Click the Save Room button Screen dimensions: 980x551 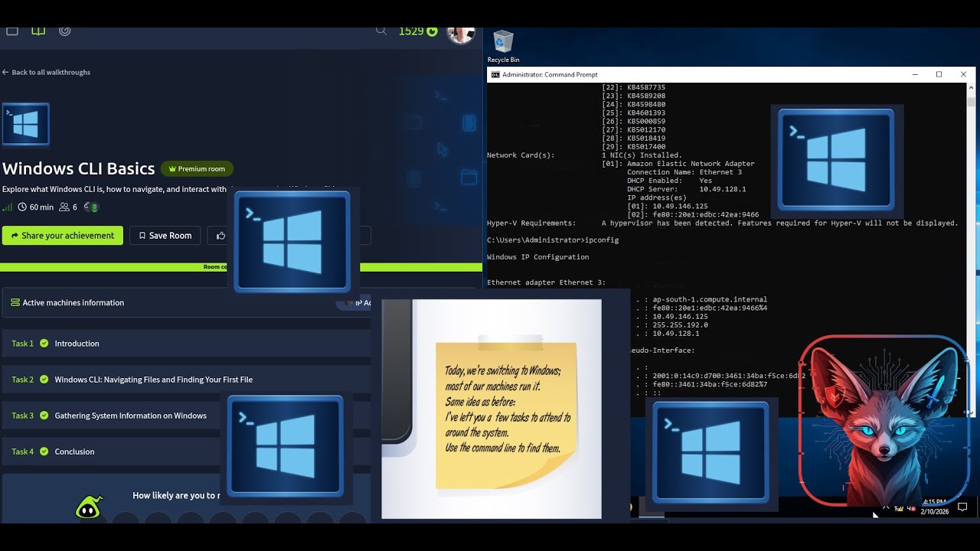click(x=165, y=236)
